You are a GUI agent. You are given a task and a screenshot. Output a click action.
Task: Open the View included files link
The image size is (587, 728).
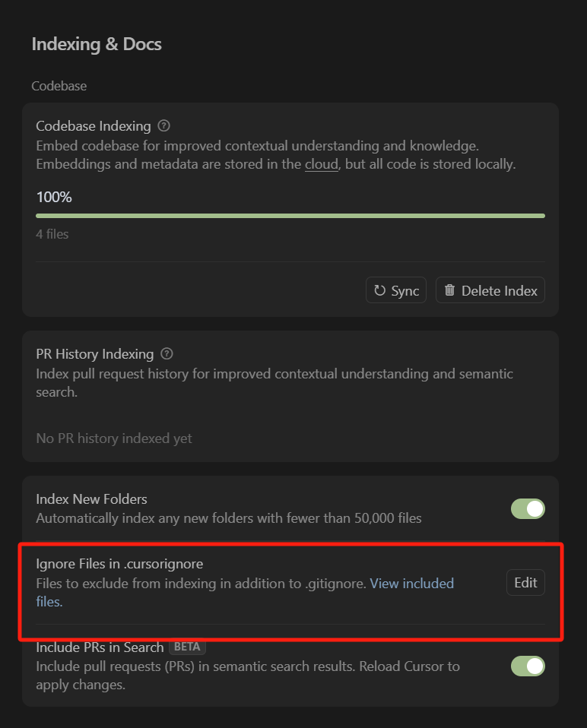[x=411, y=584]
